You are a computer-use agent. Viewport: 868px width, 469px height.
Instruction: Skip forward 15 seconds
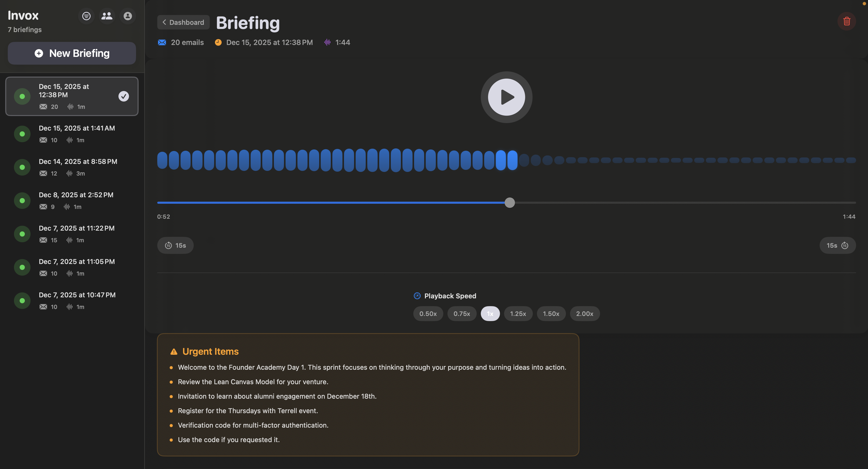837,245
